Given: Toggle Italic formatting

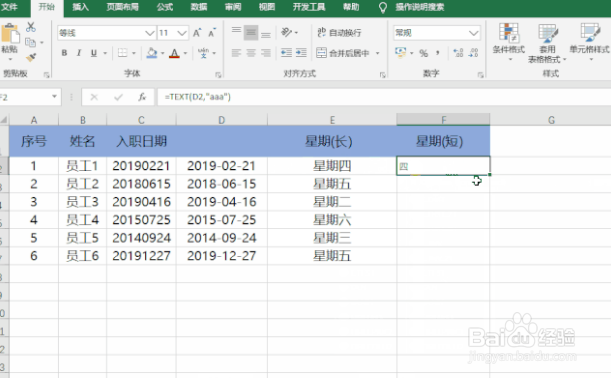Looking at the screenshot, I should (x=79, y=53).
